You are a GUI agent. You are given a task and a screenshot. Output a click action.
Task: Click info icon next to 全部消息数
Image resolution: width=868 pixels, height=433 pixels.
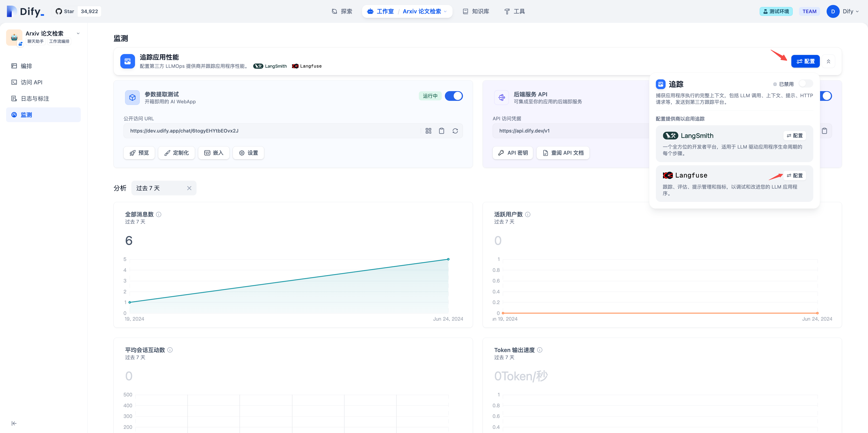[159, 214]
